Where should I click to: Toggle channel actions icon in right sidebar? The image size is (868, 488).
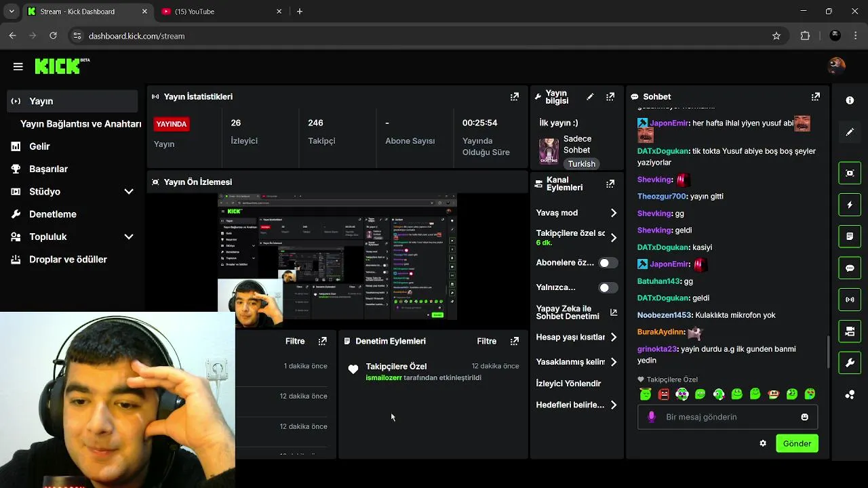[x=850, y=331]
